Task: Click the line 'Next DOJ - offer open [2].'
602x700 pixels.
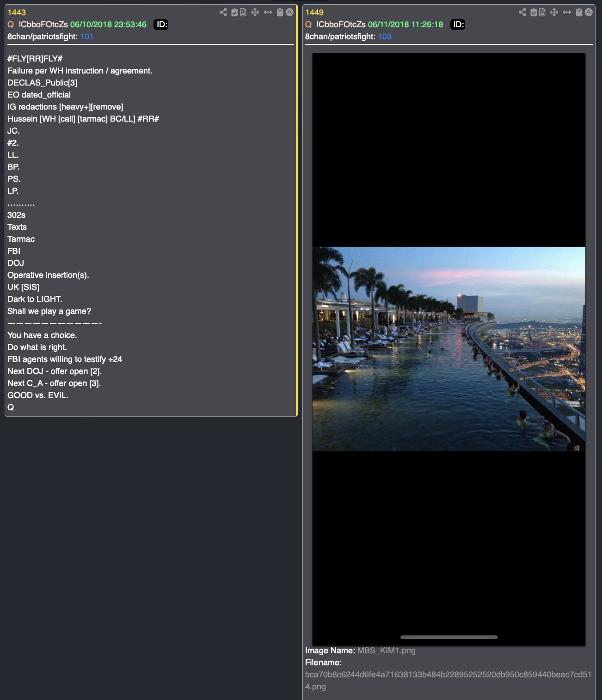Action: 55,371
